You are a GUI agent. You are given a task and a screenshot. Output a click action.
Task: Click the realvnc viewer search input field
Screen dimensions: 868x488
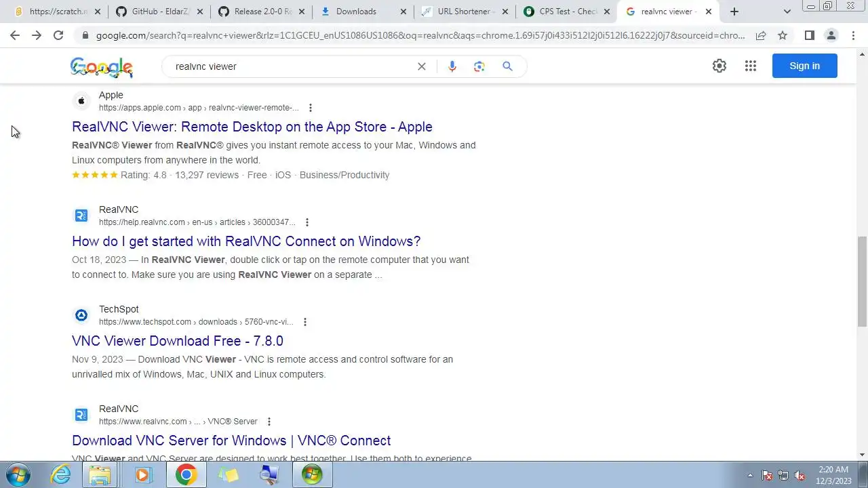pyautogui.click(x=292, y=66)
